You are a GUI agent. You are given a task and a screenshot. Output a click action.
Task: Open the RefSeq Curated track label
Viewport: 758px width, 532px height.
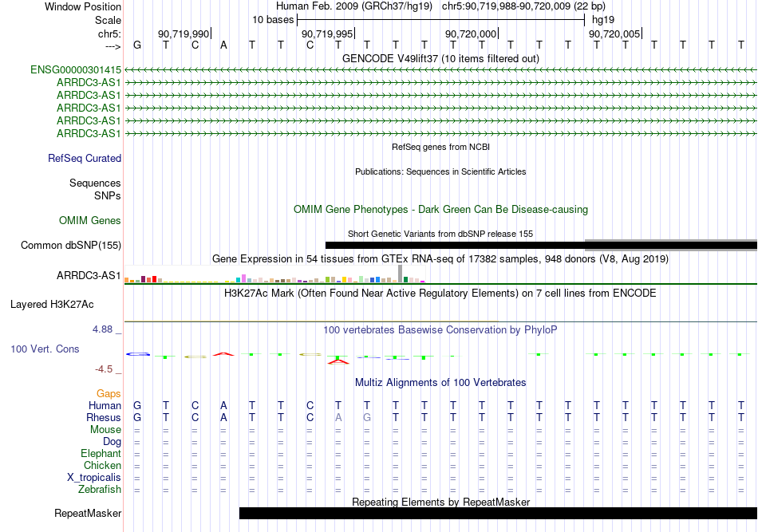(85, 158)
